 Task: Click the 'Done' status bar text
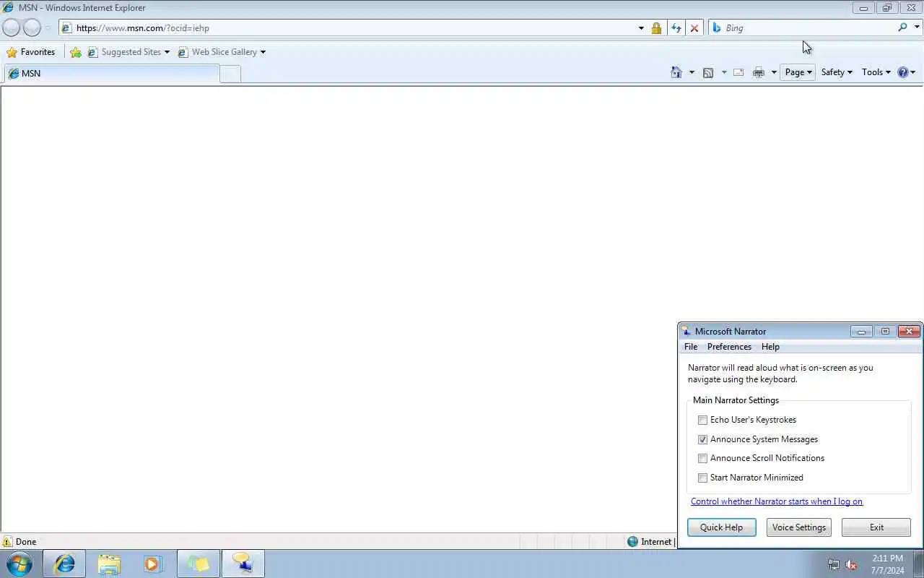pos(26,542)
